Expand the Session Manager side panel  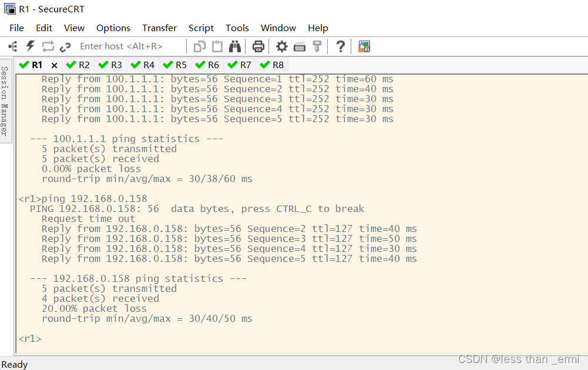pyautogui.click(x=5, y=100)
